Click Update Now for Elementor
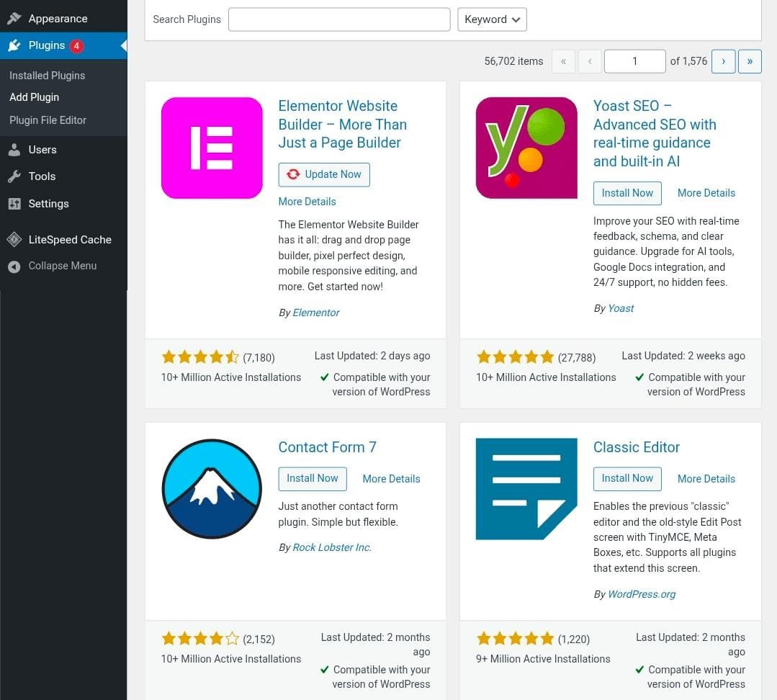Screen dimensions: 777x700 point(324,174)
